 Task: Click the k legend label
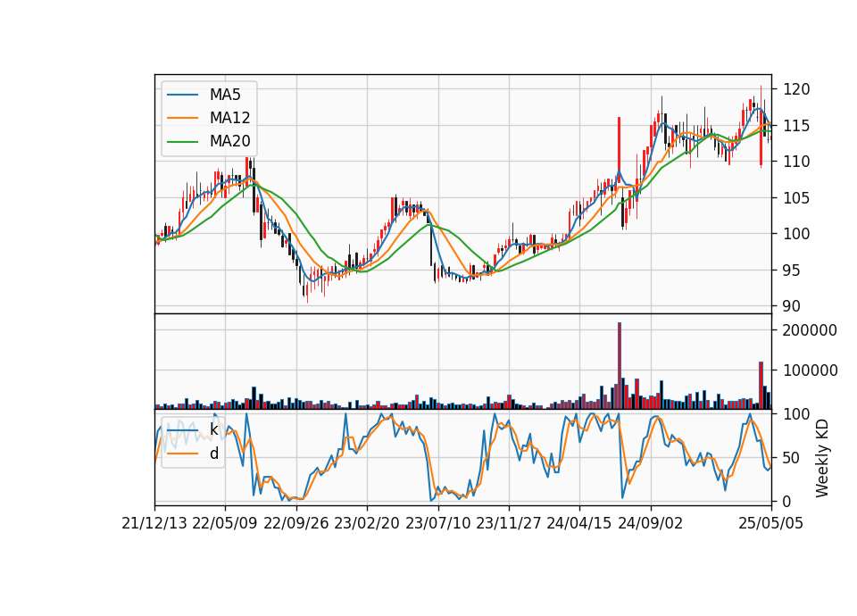coord(213,429)
